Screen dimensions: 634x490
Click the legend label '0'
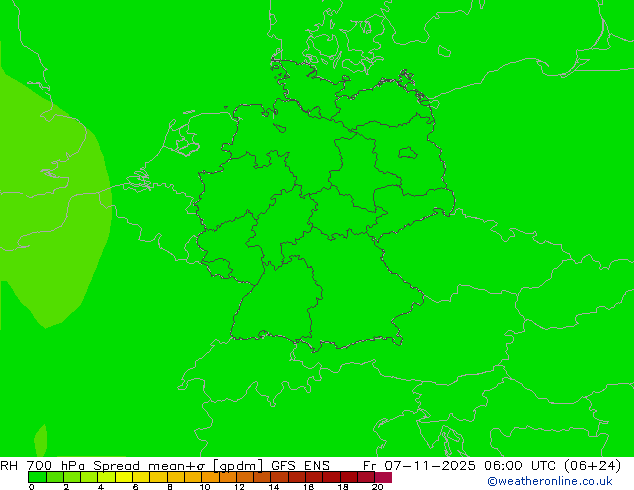coord(32,487)
